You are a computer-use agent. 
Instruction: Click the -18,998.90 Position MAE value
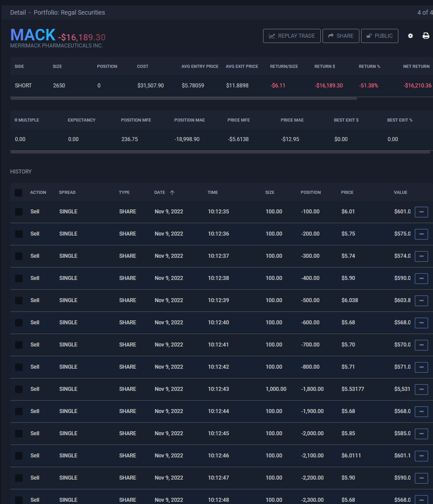[x=187, y=139]
